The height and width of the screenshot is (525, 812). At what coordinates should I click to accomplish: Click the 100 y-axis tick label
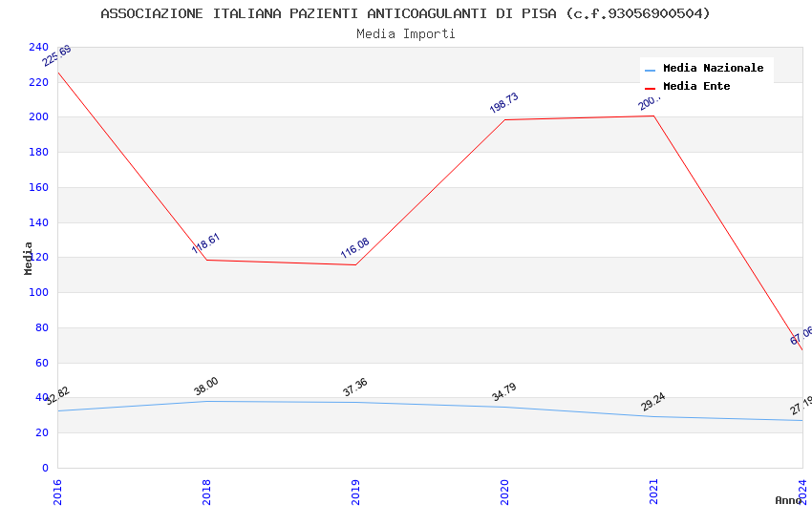[x=38, y=292]
